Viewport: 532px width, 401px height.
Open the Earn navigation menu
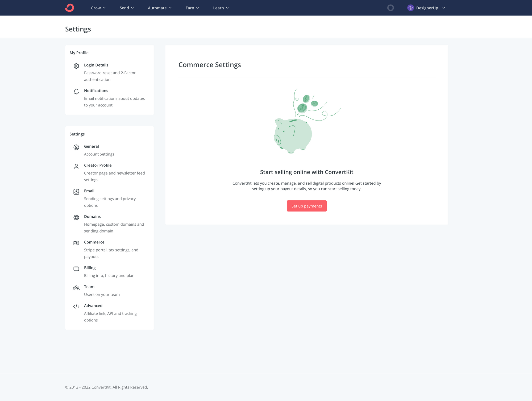coord(192,8)
